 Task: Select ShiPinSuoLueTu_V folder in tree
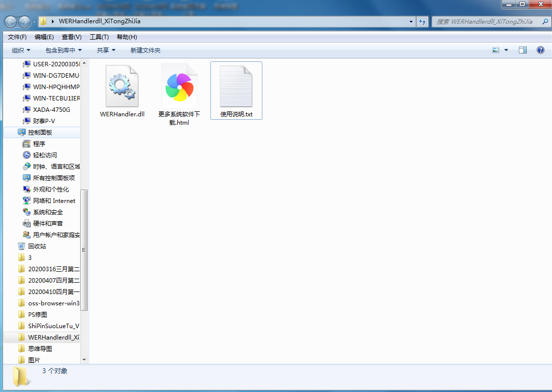pos(49,326)
